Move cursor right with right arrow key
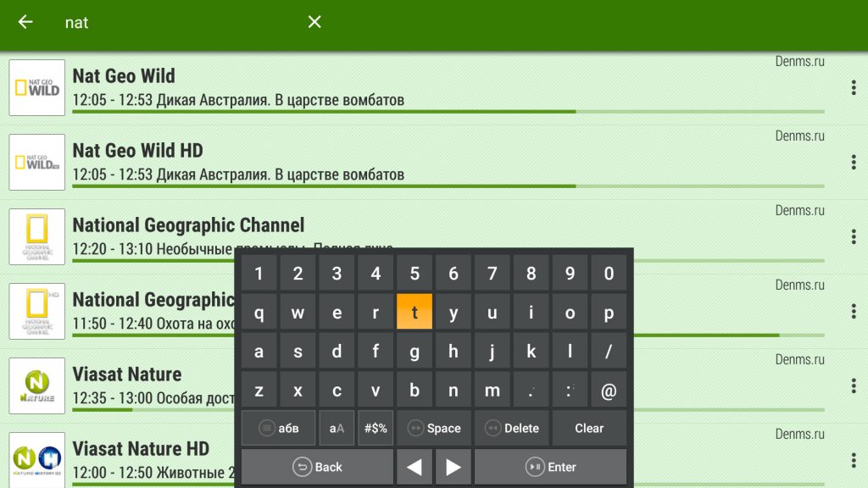Viewport: 868px width, 488px height. click(453, 467)
